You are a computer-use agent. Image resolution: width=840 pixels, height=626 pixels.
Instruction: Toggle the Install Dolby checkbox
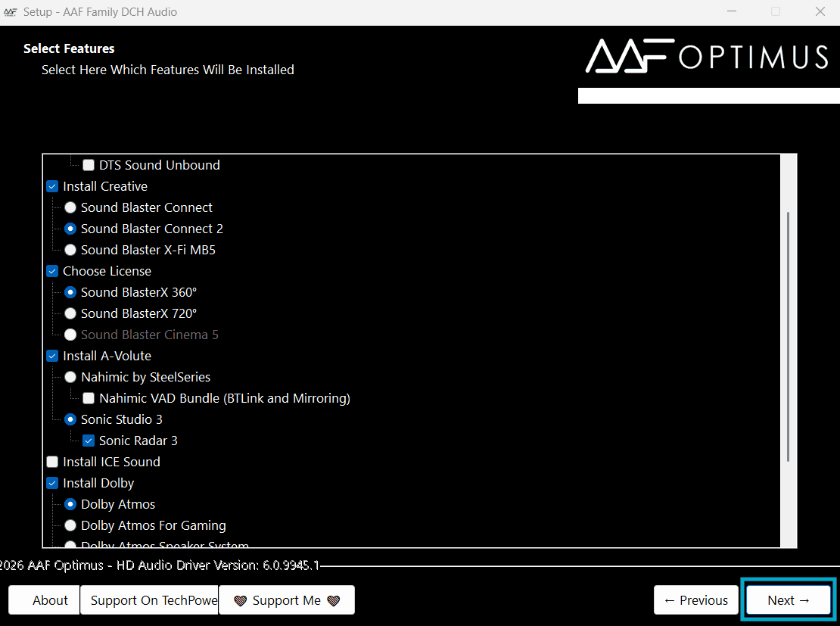click(52, 483)
